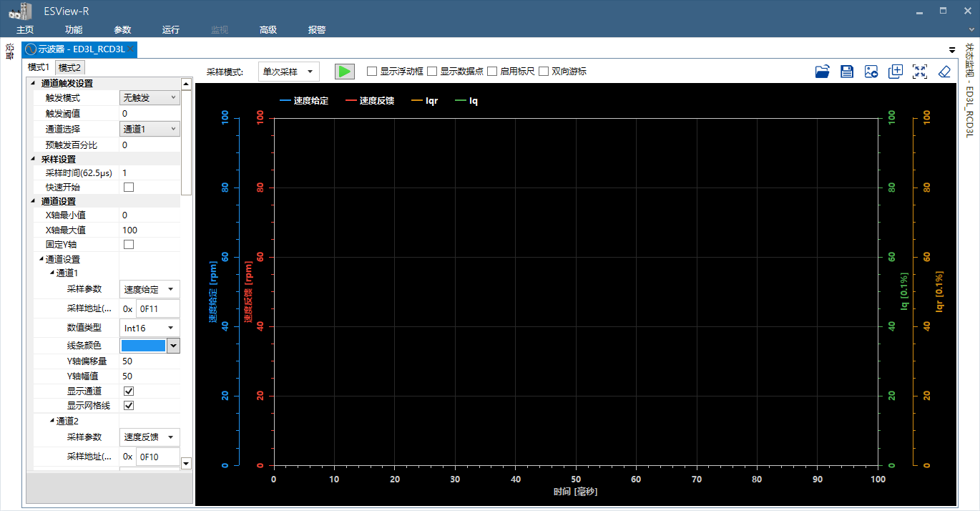Open the 运行 menu
The image size is (980, 511).
171,30
